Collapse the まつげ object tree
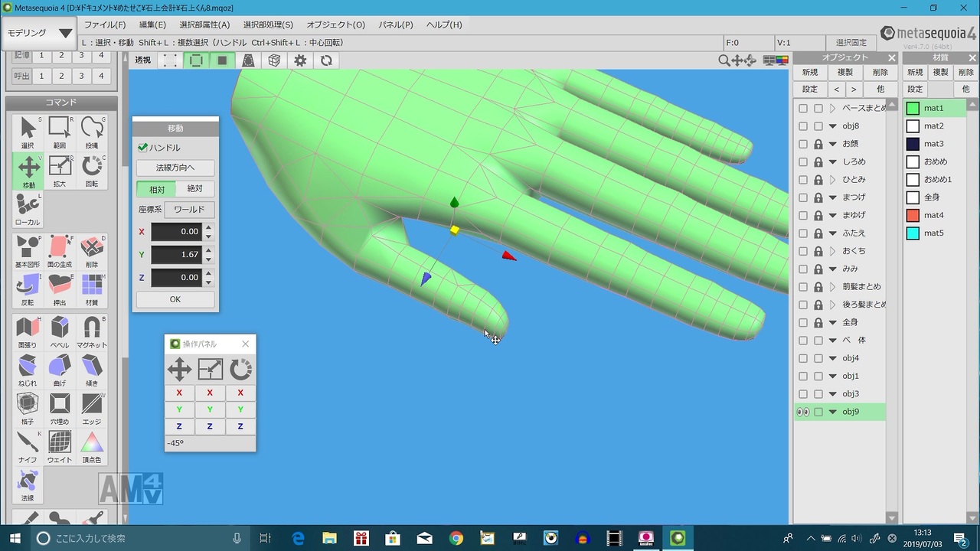The height and width of the screenshot is (551, 980). [x=833, y=197]
